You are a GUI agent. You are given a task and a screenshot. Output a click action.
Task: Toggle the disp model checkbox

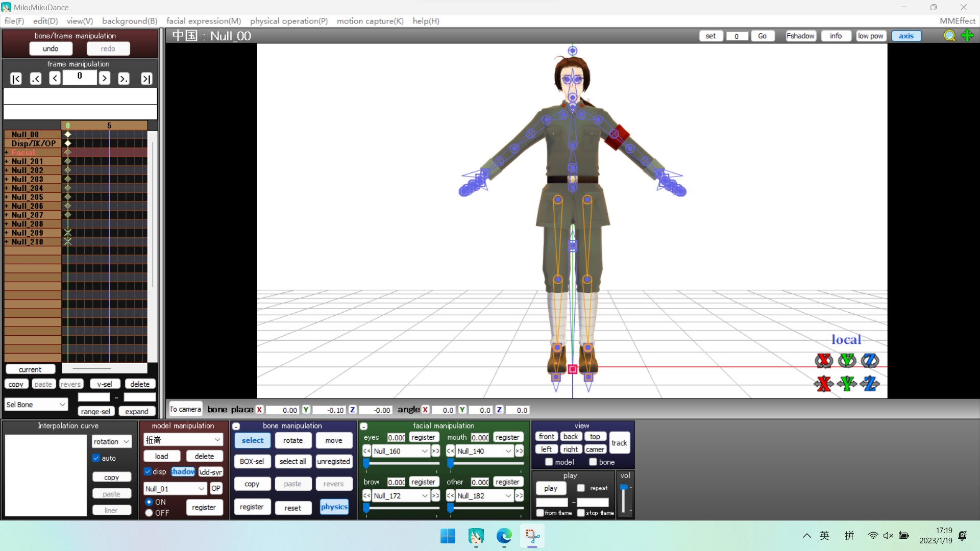[148, 471]
